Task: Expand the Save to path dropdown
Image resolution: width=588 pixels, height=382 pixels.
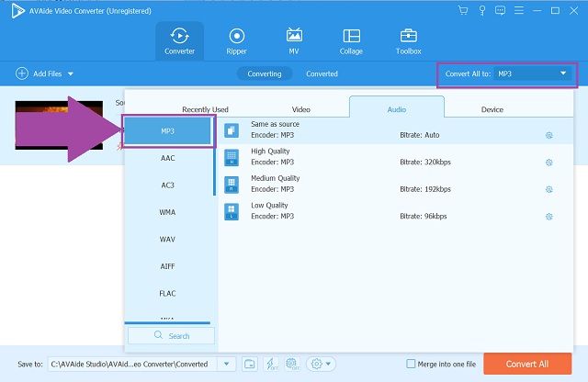Action: point(227,364)
